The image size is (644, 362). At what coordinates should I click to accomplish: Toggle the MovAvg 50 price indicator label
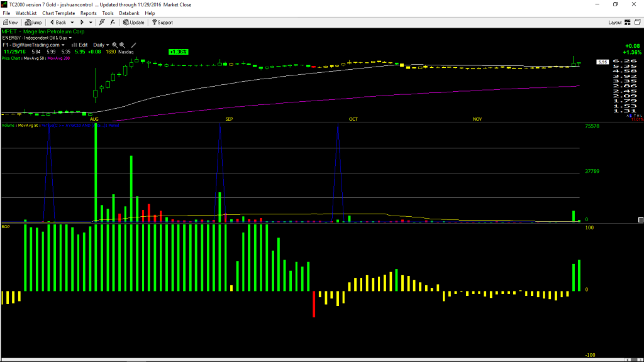(x=34, y=58)
